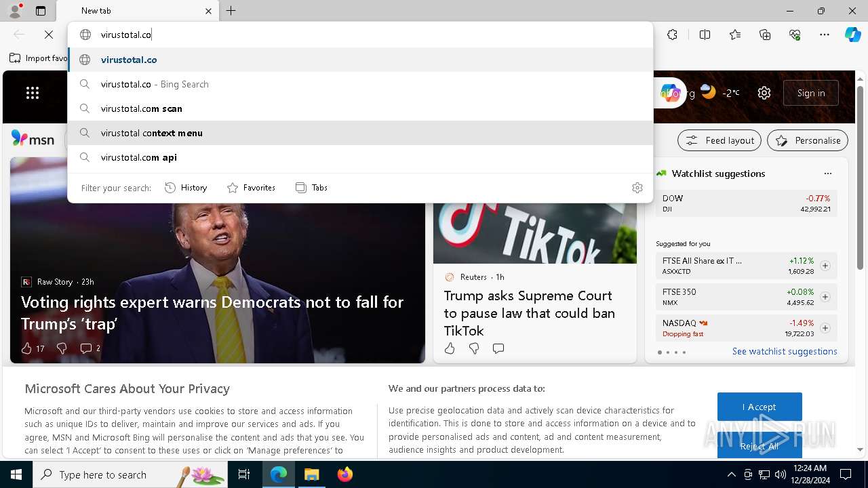Show hidden system tray icons
Screen dimensions: 868x488
pyautogui.click(x=731, y=474)
